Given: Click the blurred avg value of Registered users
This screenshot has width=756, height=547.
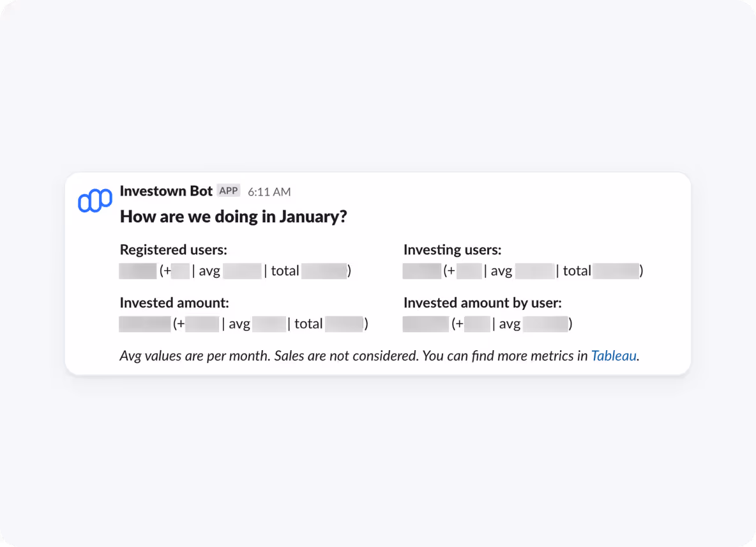Looking at the screenshot, I should click(x=243, y=271).
